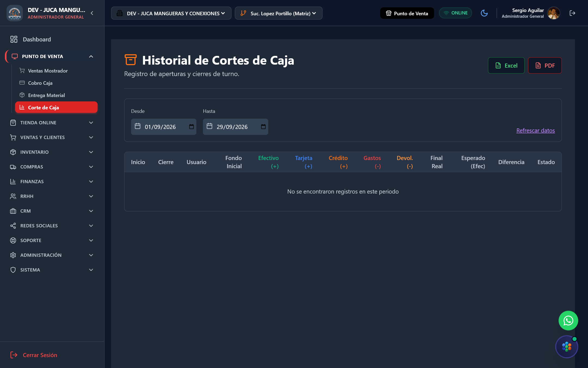Open Cobro Caja
This screenshot has width=588, height=368.
(x=56, y=83)
